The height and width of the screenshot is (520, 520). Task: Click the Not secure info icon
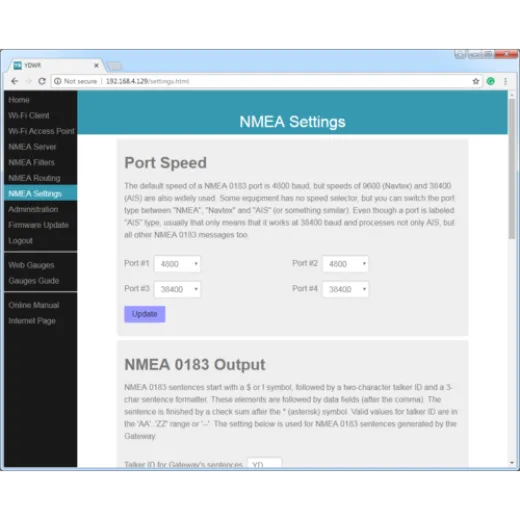tap(58, 81)
